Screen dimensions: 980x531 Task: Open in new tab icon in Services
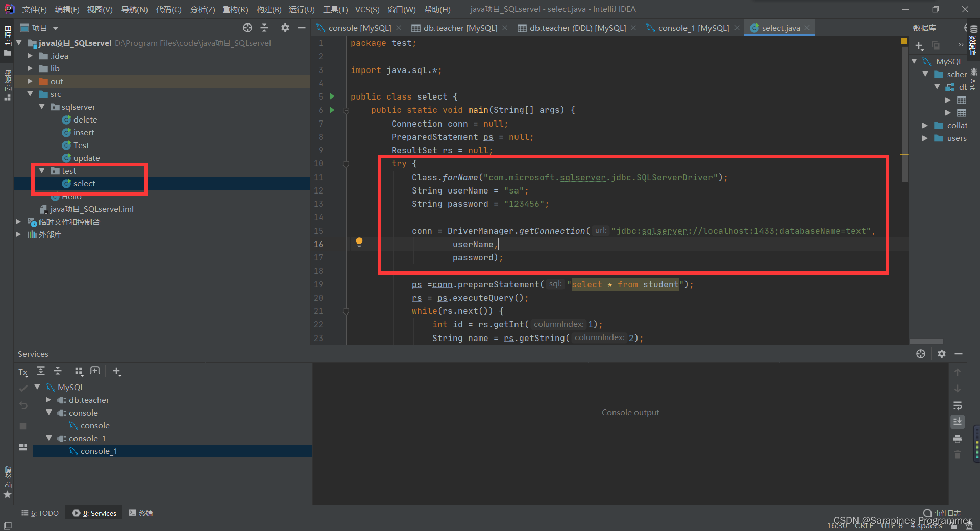click(x=95, y=371)
